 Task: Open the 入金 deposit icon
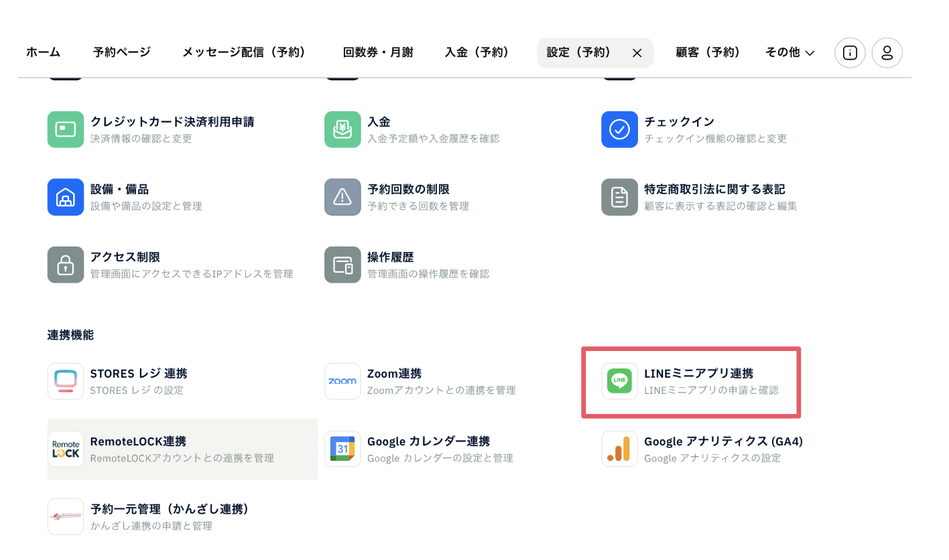(x=342, y=129)
